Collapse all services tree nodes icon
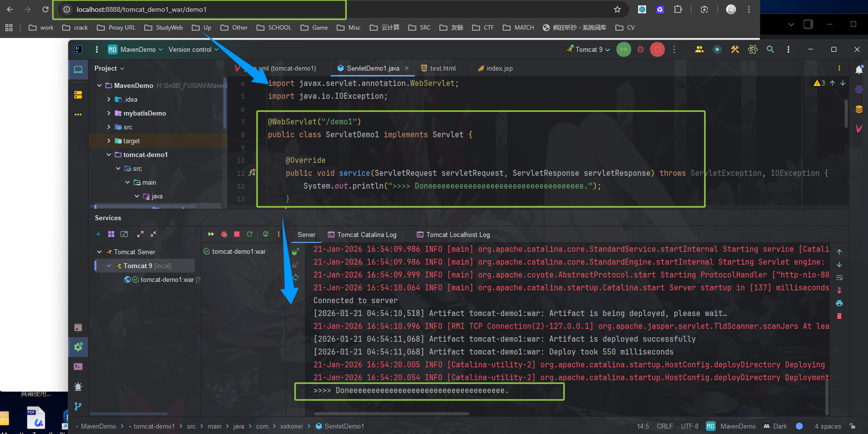This screenshot has height=434, width=868. point(153,234)
